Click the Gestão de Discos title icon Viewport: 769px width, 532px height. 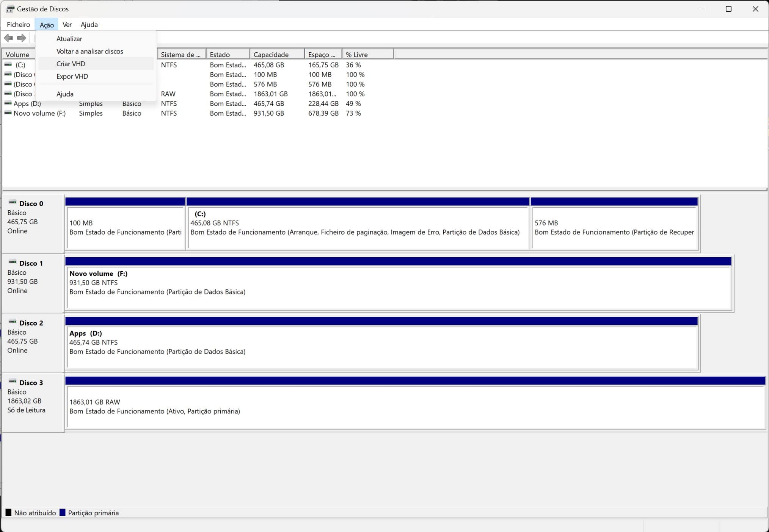click(10, 9)
